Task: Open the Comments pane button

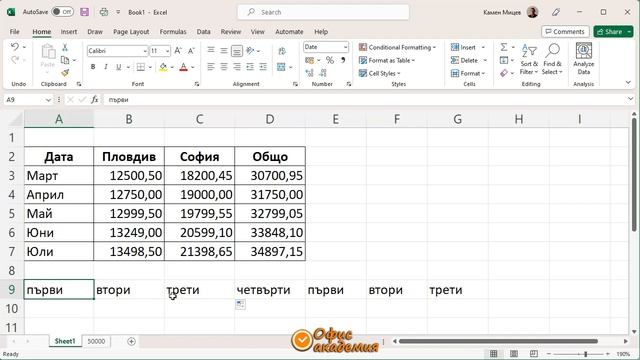Action: 565,31
